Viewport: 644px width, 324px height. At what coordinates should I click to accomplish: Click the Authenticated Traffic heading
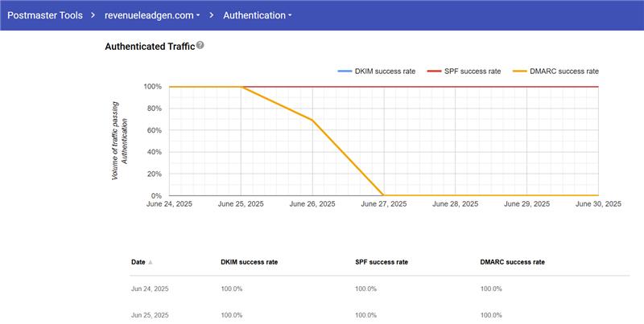(150, 47)
